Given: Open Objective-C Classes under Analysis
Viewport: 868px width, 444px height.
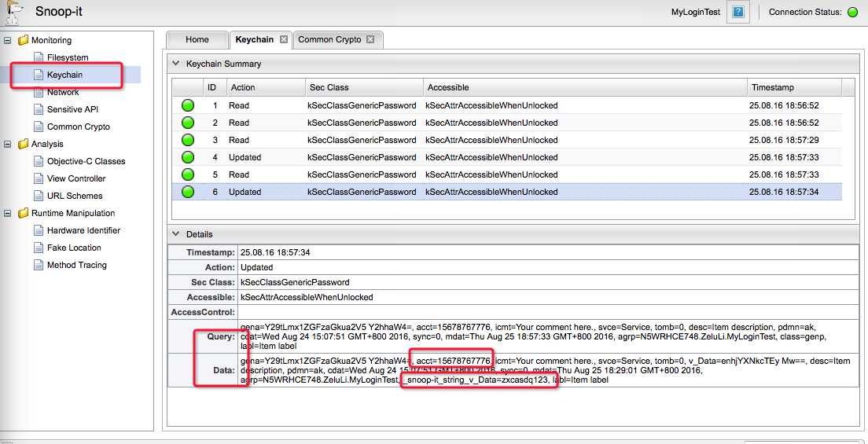Looking at the screenshot, I should (x=86, y=162).
